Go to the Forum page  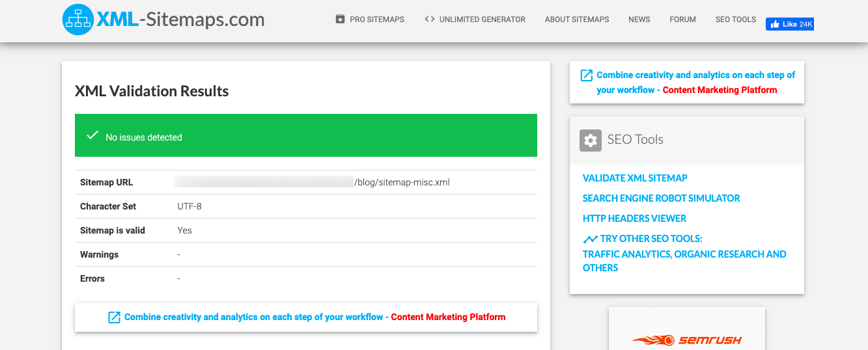(682, 20)
